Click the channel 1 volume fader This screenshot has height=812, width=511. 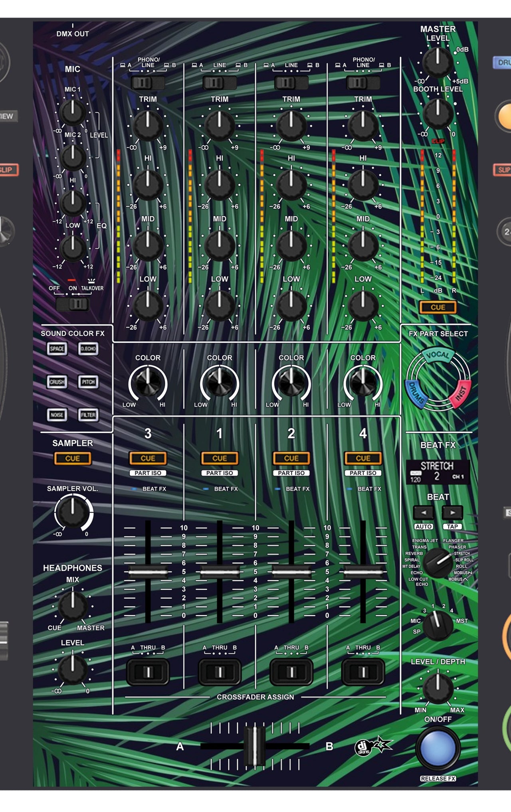(x=220, y=572)
